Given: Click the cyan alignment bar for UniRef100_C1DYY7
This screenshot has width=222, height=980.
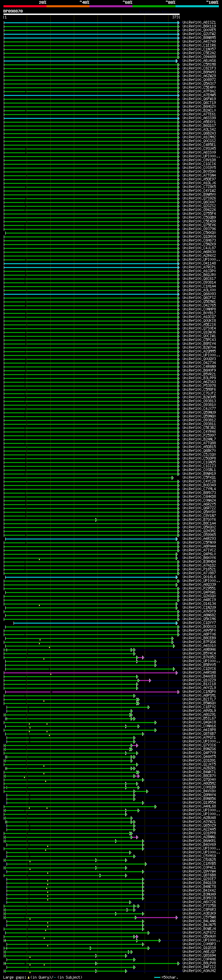Looking at the screenshot, I should [95, 623].
